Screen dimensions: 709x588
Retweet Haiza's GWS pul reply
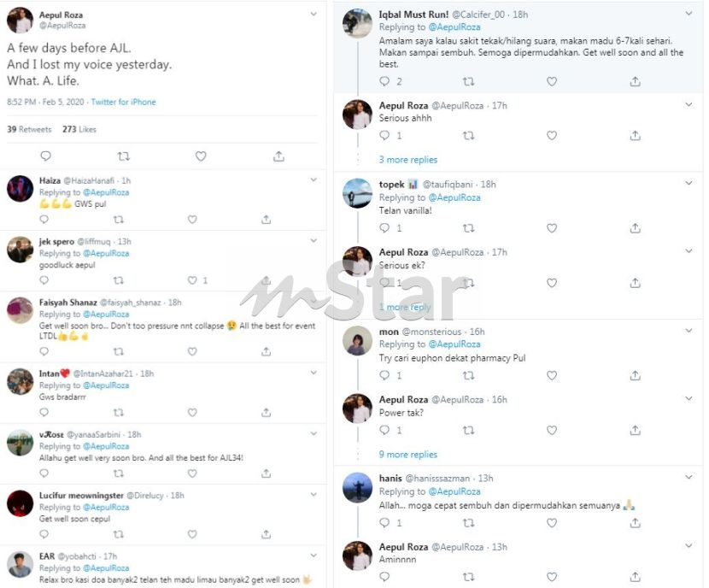pyautogui.click(x=119, y=220)
